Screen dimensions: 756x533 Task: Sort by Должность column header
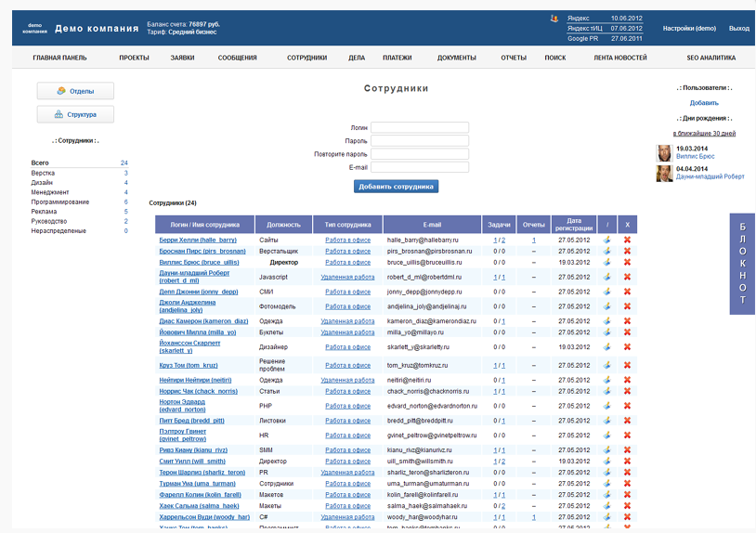click(283, 225)
